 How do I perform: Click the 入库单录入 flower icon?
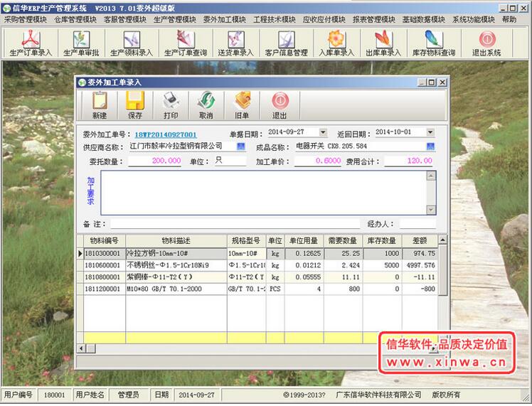coord(336,43)
